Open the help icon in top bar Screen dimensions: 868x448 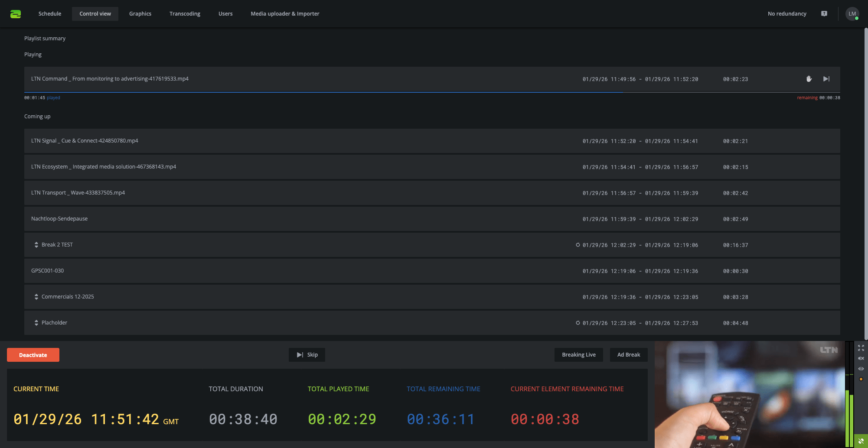824,14
